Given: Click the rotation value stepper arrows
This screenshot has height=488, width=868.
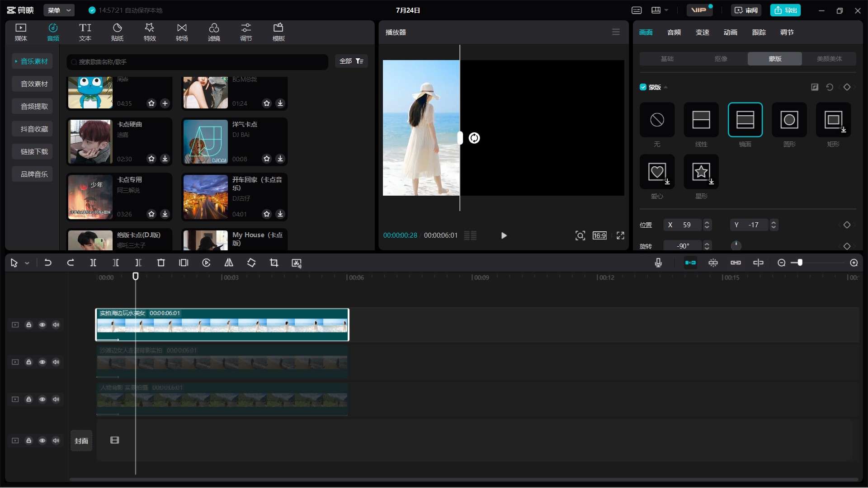Looking at the screenshot, I should coord(707,246).
